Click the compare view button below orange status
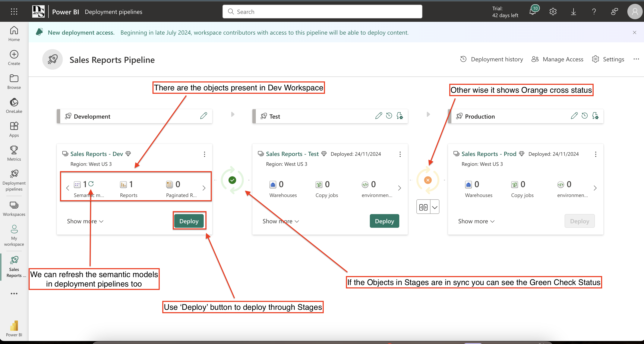This screenshot has width=644, height=344. coord(423,207)
